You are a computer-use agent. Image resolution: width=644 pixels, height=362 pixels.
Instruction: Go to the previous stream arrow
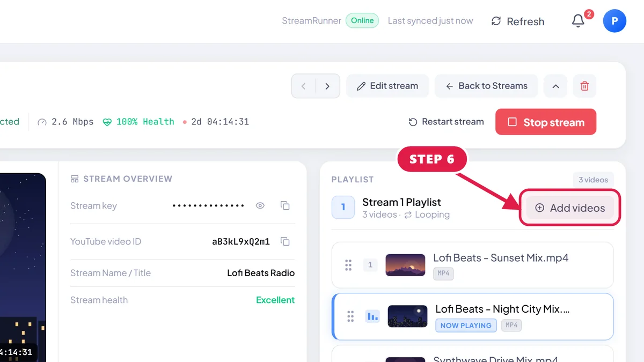click(304, 86)
